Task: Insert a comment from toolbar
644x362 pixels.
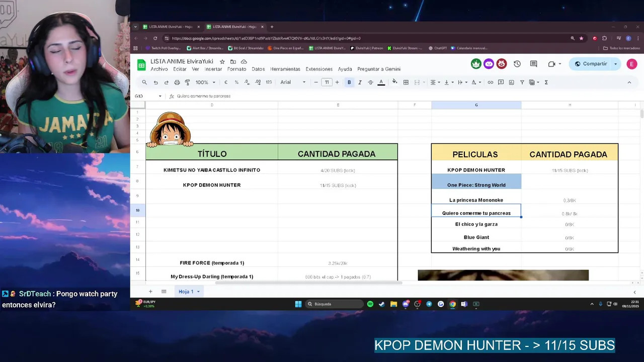Action: 501,82
